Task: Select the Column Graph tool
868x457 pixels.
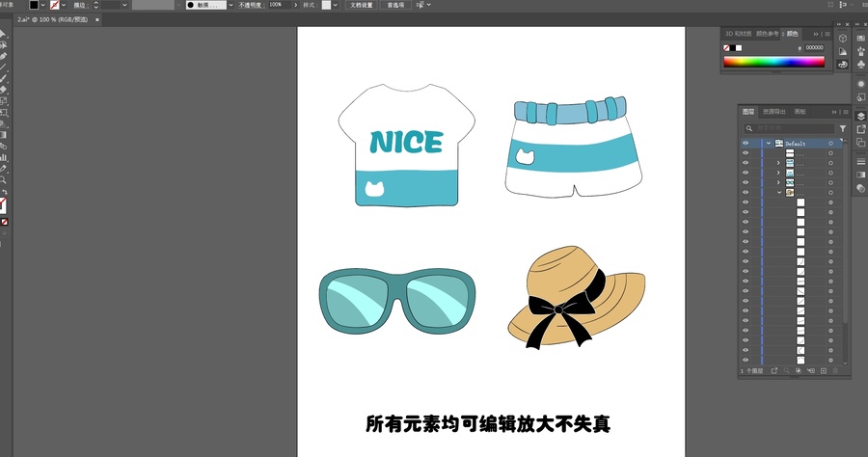Action: click(x=3, y=158)
